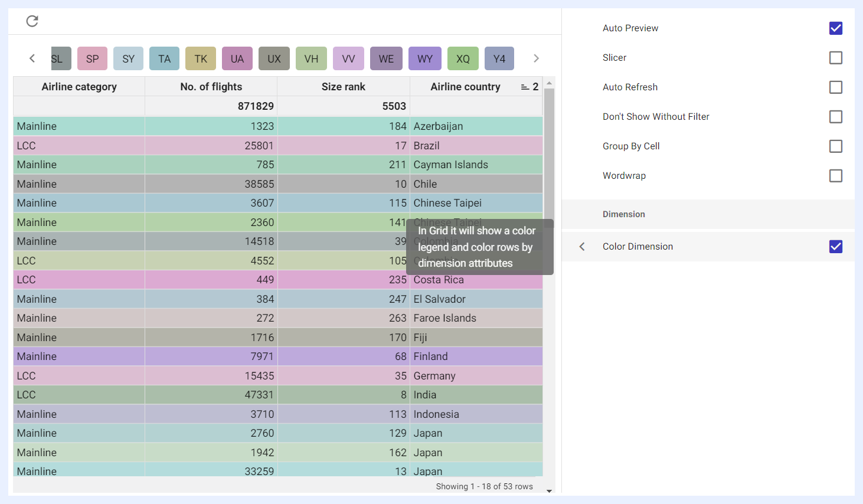The height and width of the screenshot is (504, 863).
Task: Select the SY color legend chip
Action: (129, 58)
